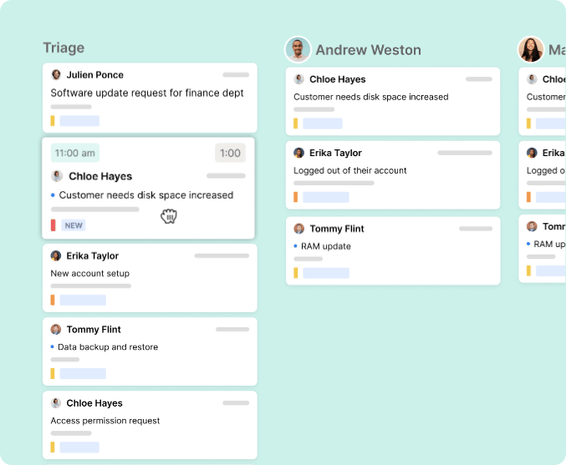Open the Data backup and restore ticket
Viewport: 566px width, 465px height.
pos(108,347)
